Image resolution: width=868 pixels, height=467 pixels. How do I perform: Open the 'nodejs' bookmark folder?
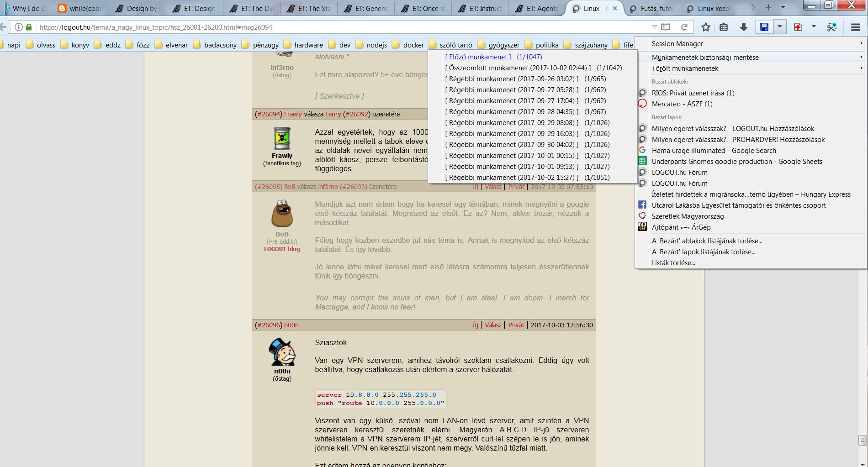pos(371,45)
